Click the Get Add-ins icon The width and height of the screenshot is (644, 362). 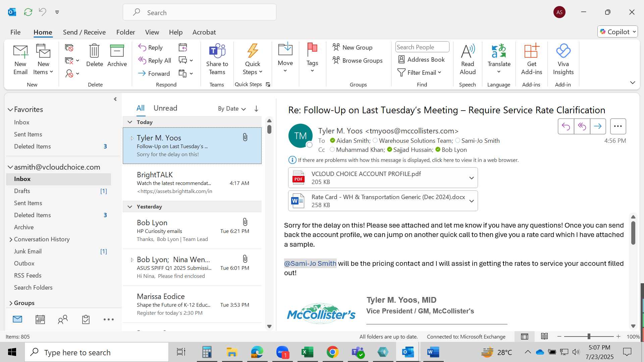(532, 51)
